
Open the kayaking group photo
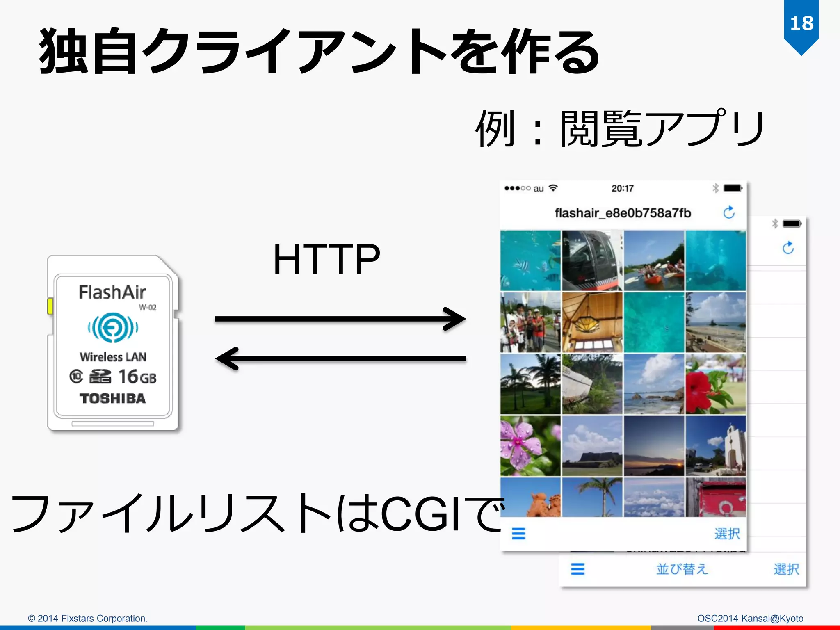654,260
